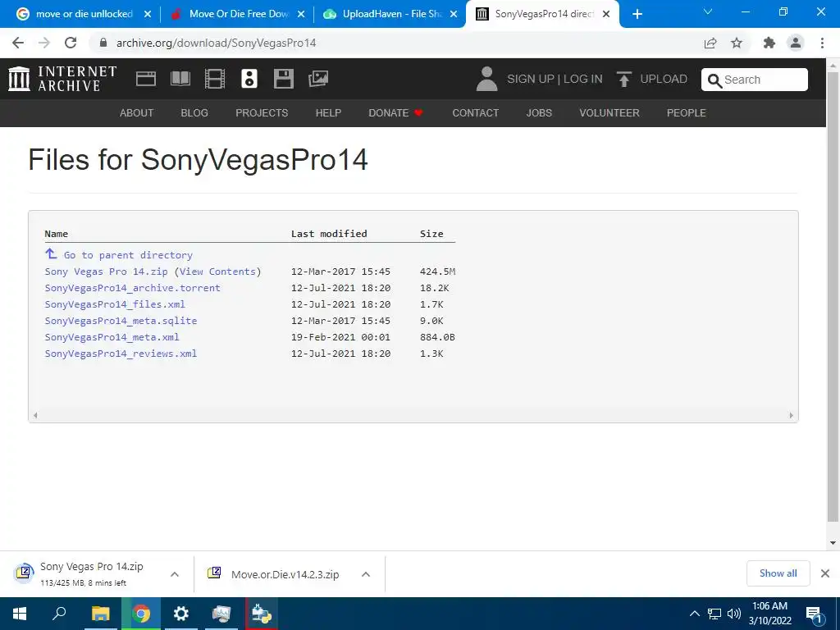Open ABOUT menu item

[x=137, y=113]
